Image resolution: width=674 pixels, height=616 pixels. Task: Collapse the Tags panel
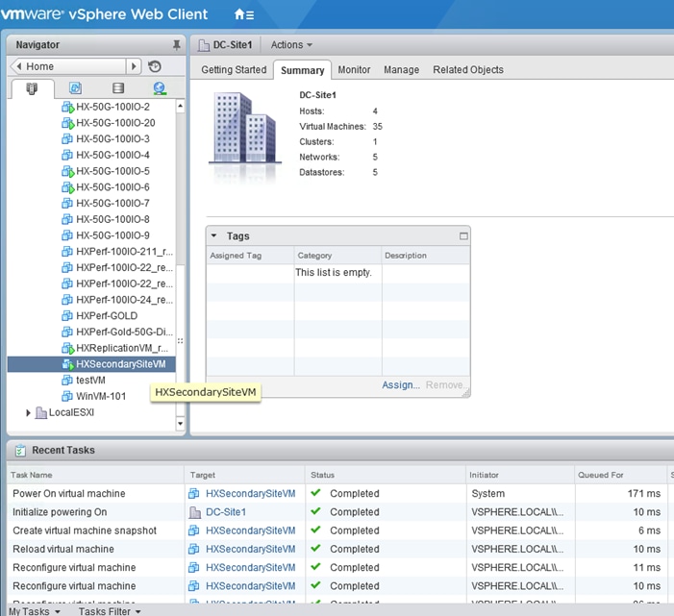(x=213, y=235)
